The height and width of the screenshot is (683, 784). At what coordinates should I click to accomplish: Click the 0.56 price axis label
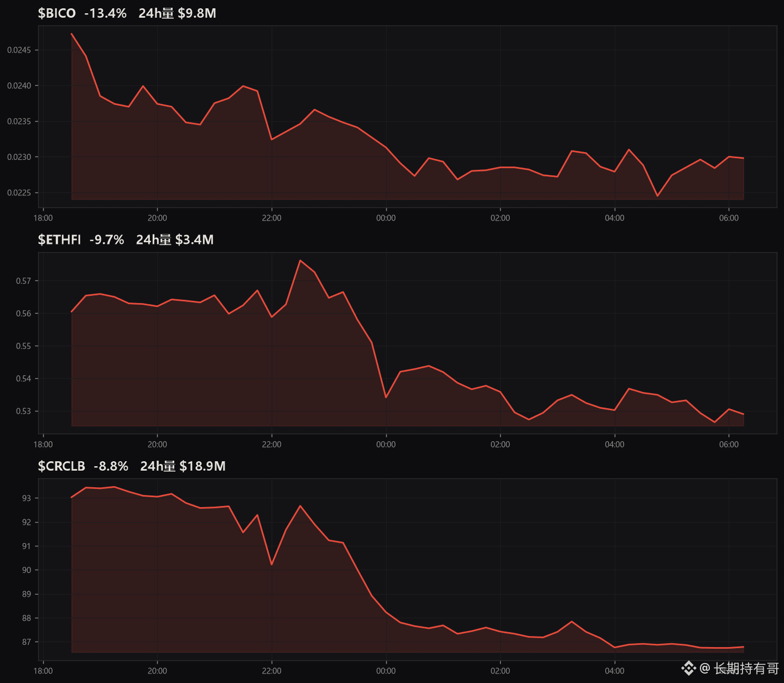[24, 314]
